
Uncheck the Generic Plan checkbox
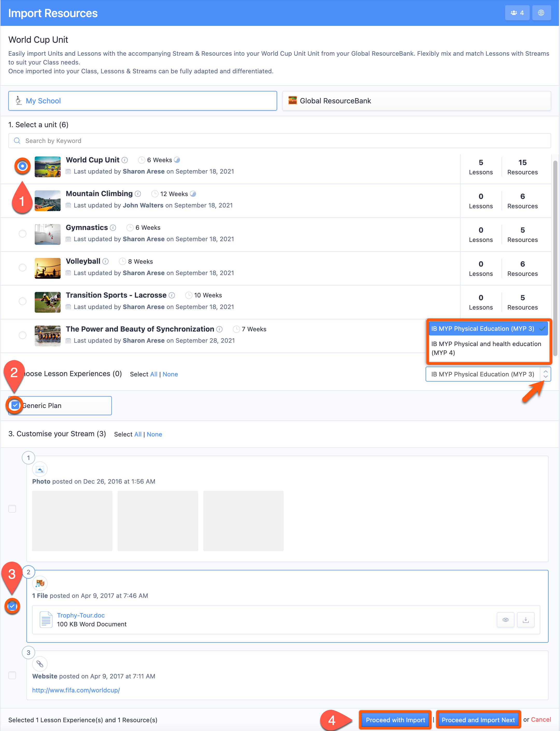[15, 405]
